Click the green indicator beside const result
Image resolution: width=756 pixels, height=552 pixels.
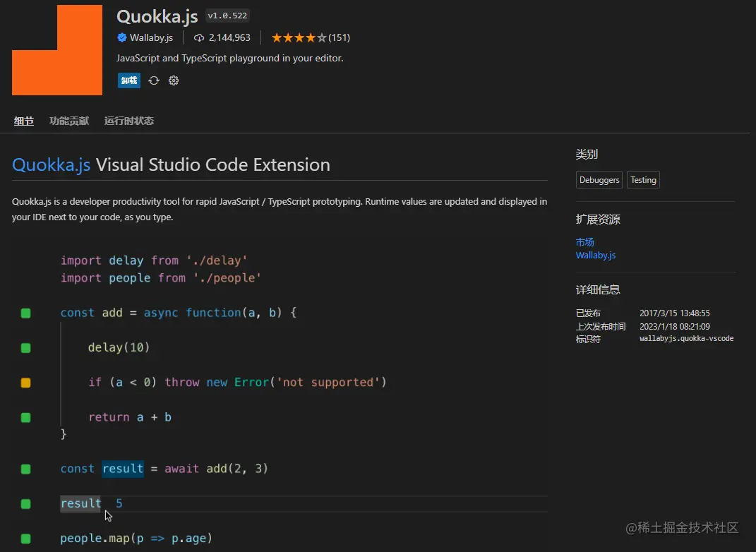coord(26,469)
